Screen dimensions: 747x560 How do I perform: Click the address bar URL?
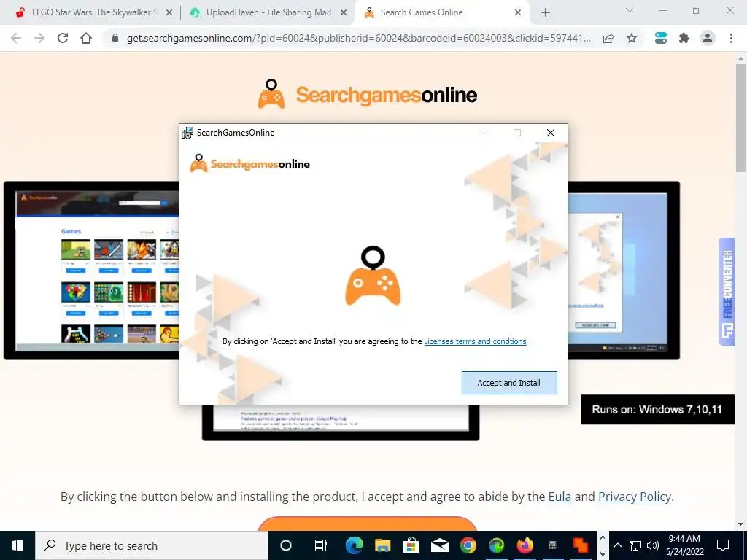coord(358,38)
